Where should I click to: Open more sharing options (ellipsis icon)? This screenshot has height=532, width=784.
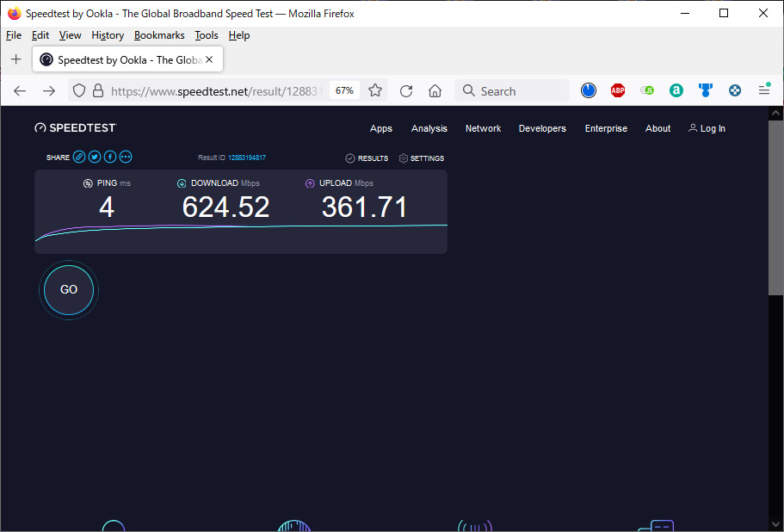click(126, 158)
